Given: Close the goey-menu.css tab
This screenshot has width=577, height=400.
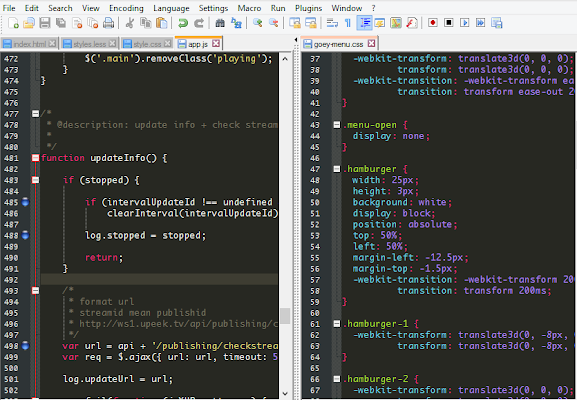Looking at the screenshot, I should pyautogui.click(x=372, y=43).
